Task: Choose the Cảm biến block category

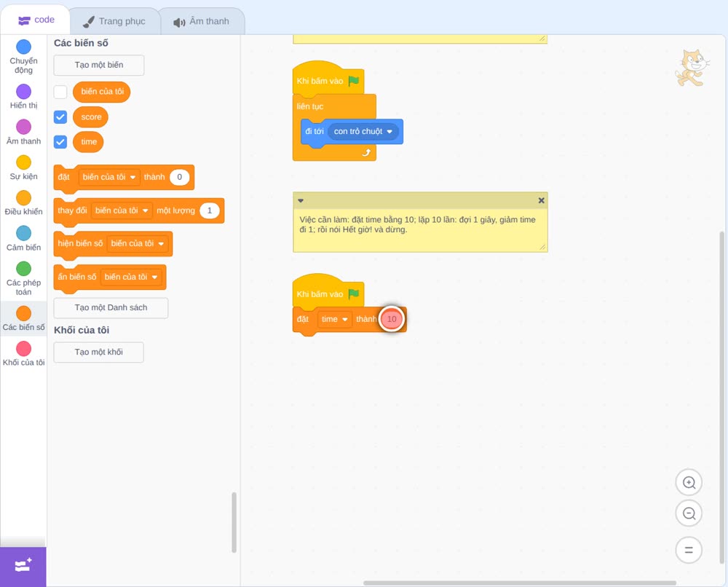Action: (24, 238)
